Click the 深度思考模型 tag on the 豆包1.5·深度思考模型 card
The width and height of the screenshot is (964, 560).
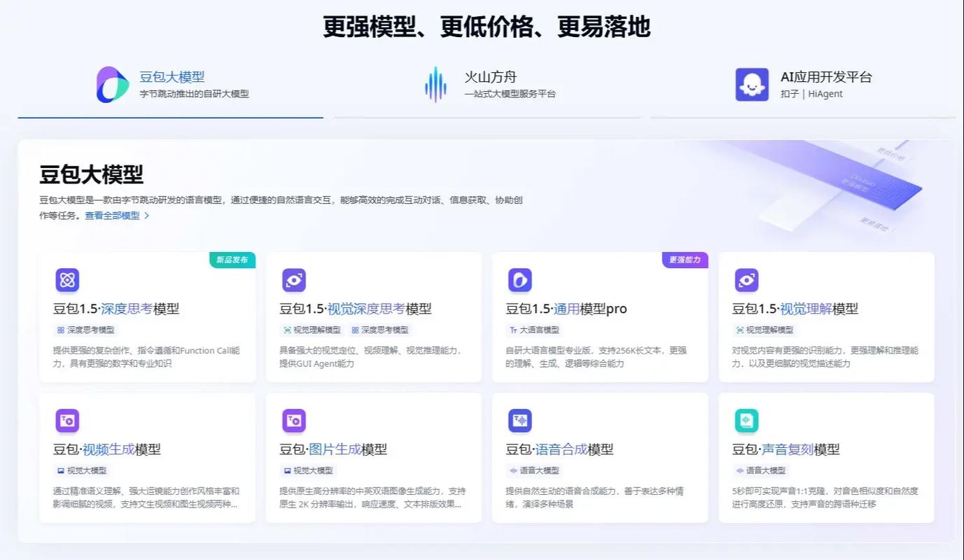point(85,330)
